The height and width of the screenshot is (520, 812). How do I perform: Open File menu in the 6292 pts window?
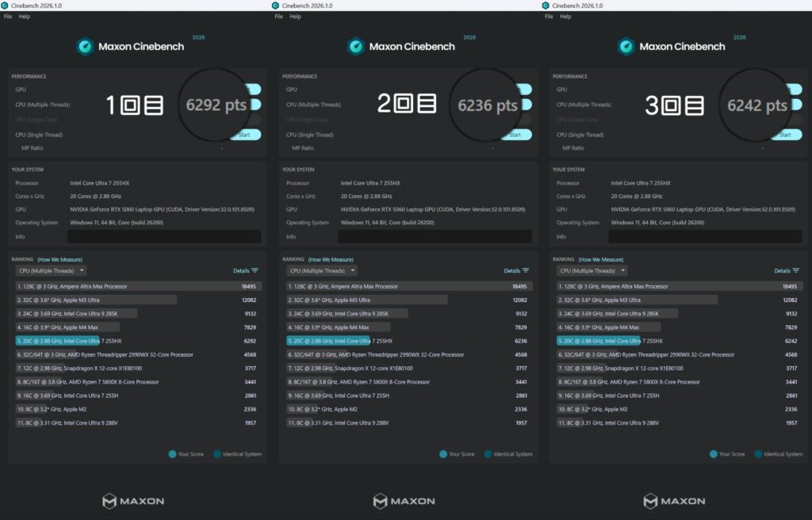tap(8, 17)
